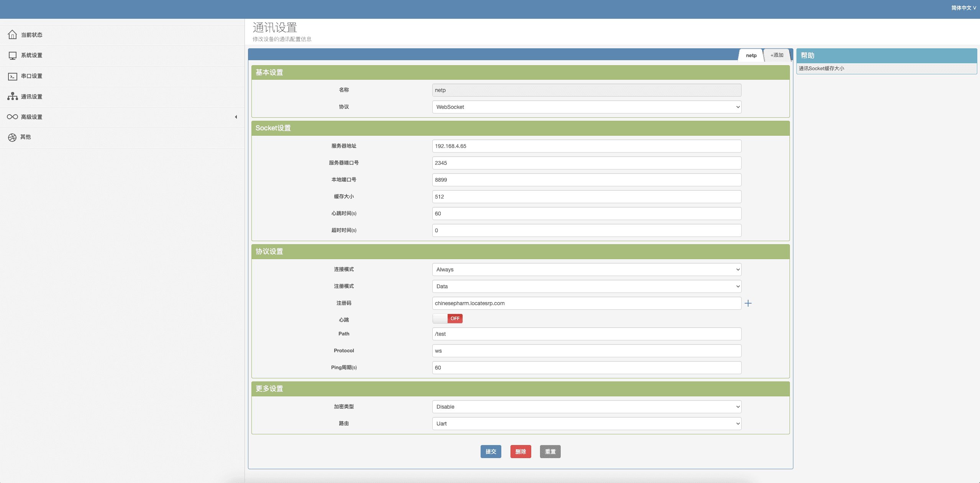Click the network icon for 通讯设置
The width and height of the screenshot is (980, 483).
click(x=12, y=97)
